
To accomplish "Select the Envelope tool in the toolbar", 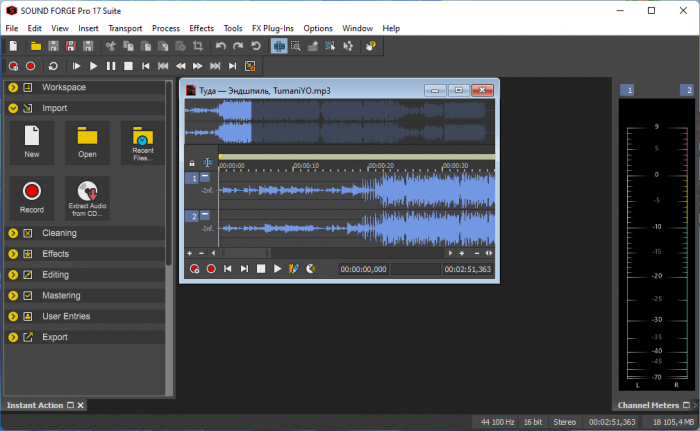I will pyautogui.click(x=348, y=46).
